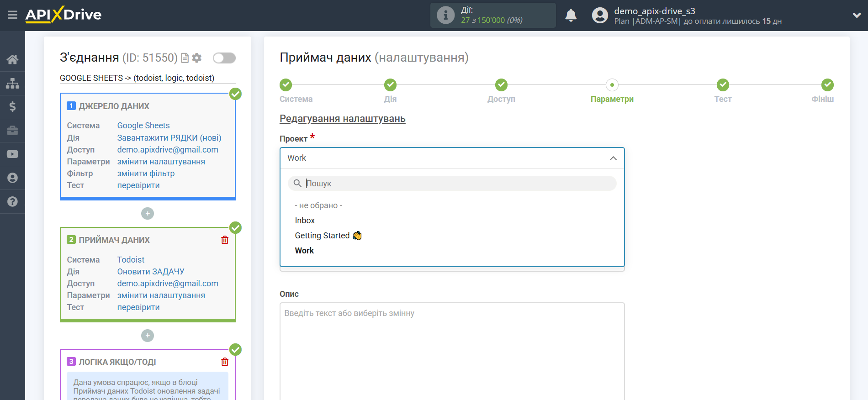
Task: Open connection settings gear icon
Action: pyautogui.click(x=197, y=58)
